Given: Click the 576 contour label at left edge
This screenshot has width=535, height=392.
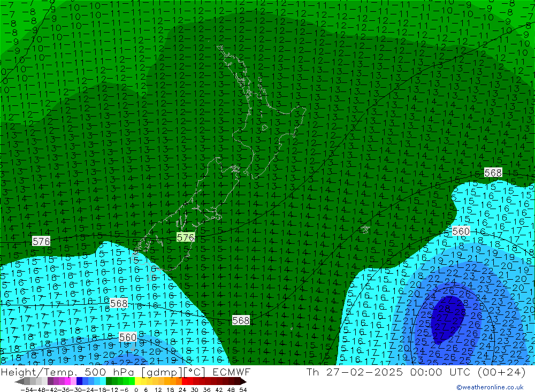Looking at the screenshot, I should click(x=41, y=241).
